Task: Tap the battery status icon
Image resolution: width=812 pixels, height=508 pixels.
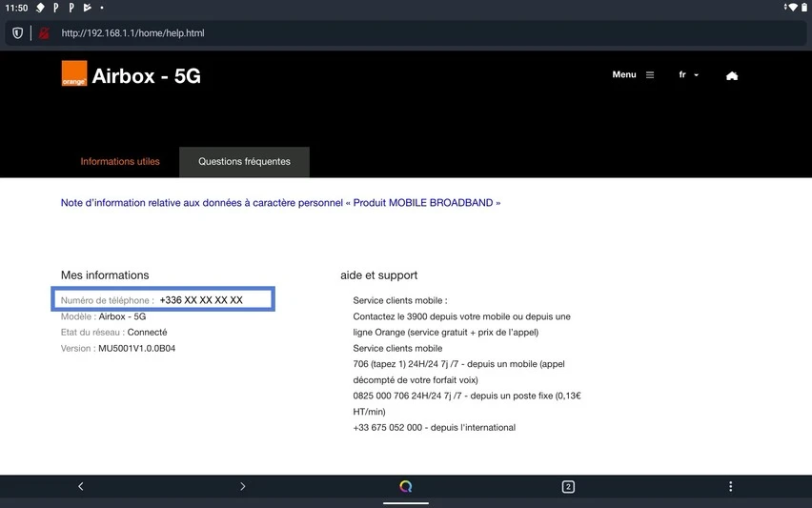Action: (x=804, y=8)
